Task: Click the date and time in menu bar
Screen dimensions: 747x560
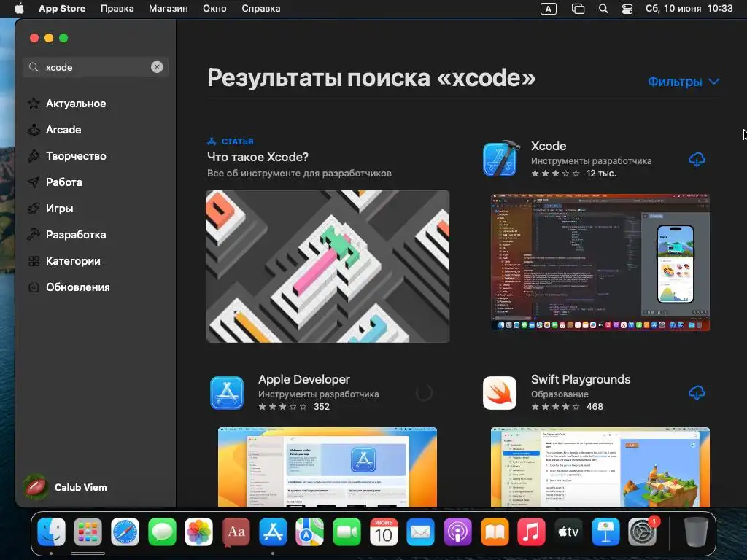Action: pos(689,9)
